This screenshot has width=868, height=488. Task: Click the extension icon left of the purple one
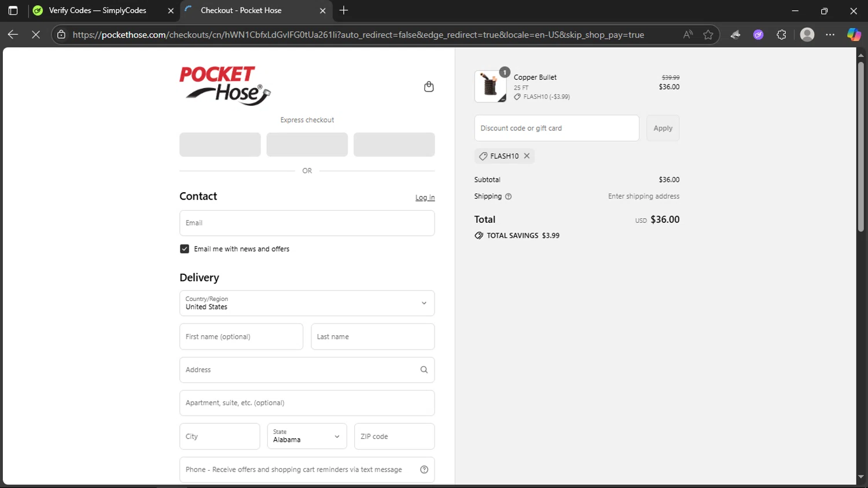pos(735,35)
